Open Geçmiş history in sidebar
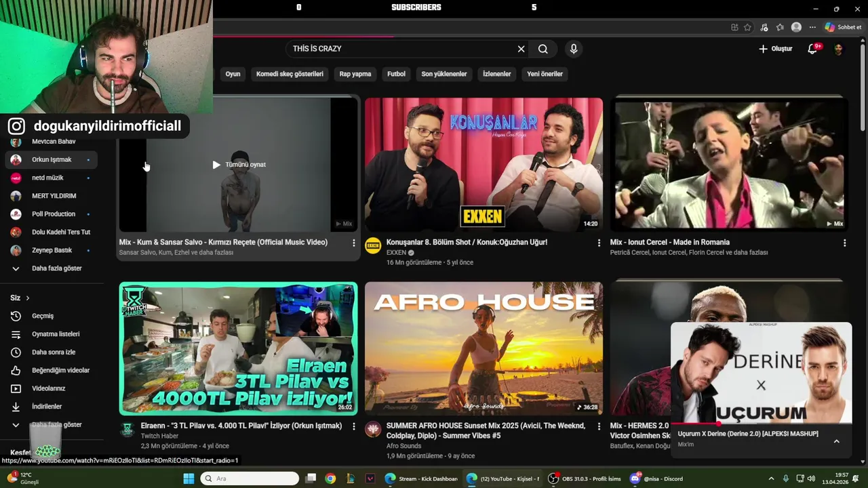 (52, 316)
